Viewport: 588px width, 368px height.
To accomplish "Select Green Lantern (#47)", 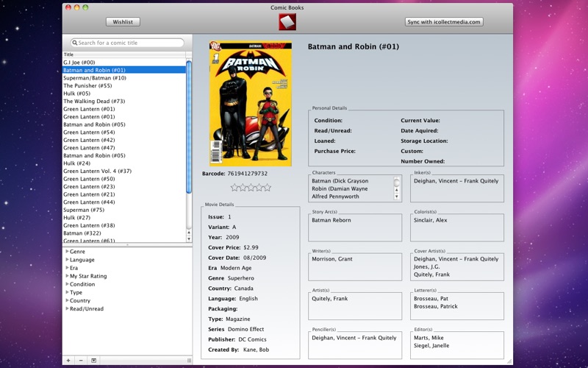I will (x=124, y=148).
